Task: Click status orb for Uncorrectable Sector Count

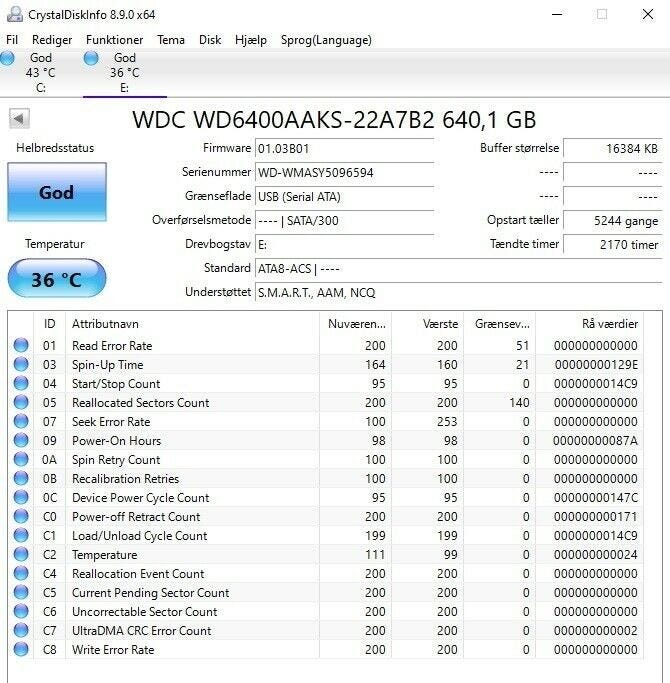Action: pyautogui.click(x=21, y=612)
